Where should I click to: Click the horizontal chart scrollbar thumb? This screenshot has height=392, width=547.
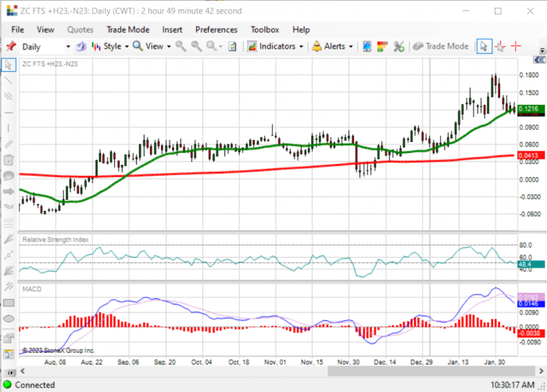pos(431,371)
